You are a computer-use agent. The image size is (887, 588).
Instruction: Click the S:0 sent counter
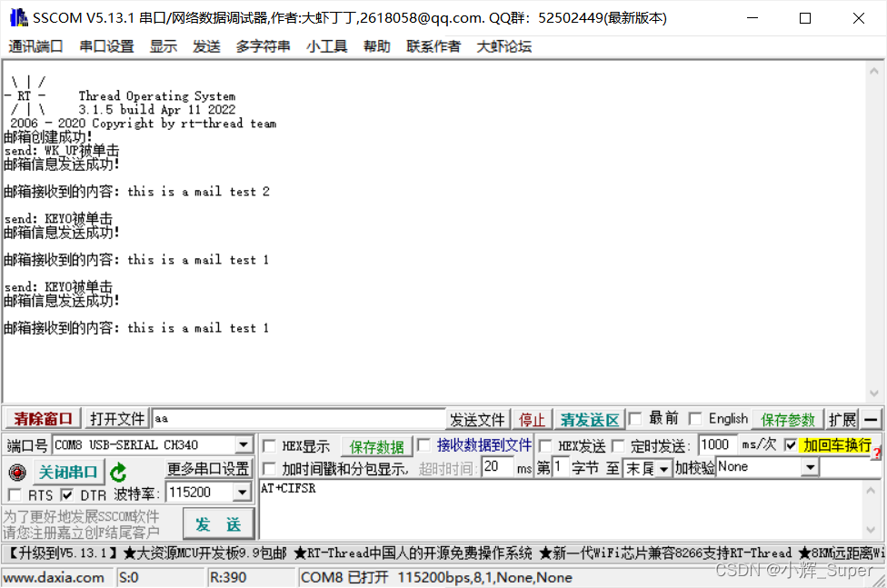coord(129,577)
